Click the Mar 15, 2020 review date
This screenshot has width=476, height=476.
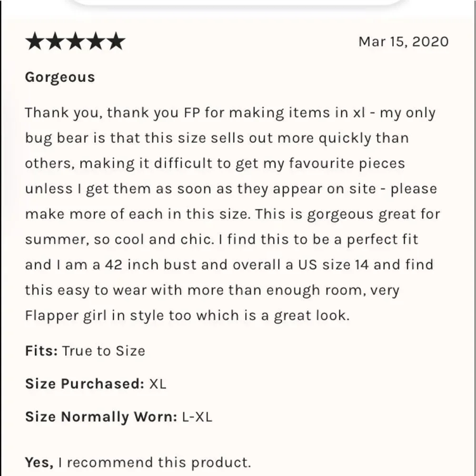[x=404, y=42]
